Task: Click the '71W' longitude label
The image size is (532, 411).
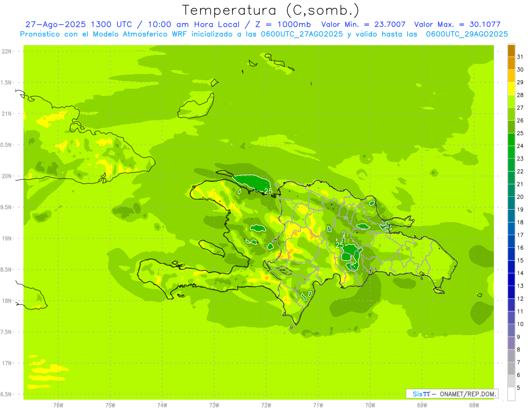Action: pos(318,405)
